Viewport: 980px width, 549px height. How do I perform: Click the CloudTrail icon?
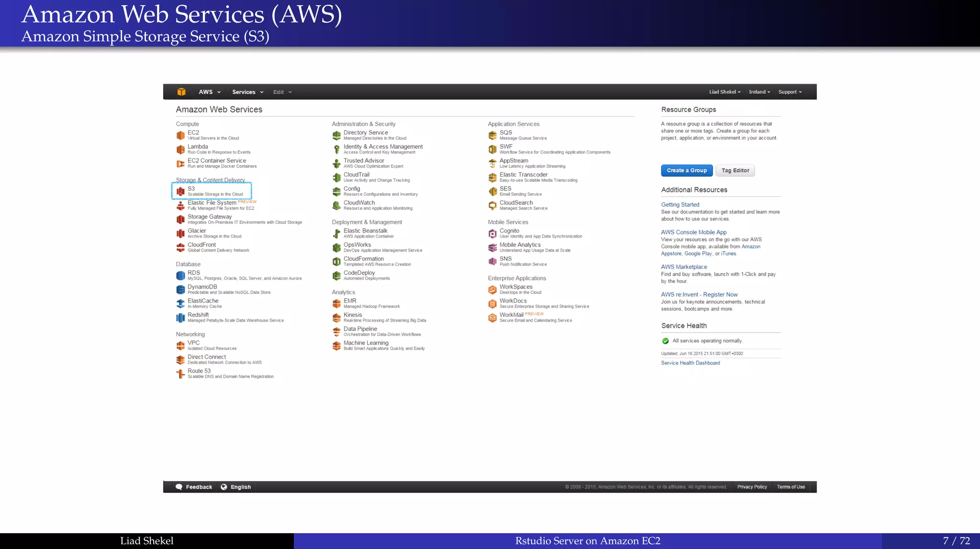point(336,178)
